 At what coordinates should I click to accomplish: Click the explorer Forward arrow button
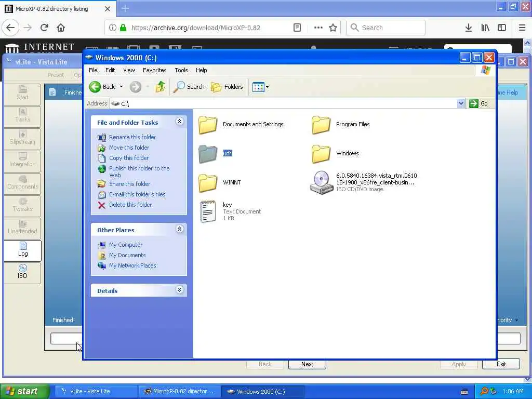point(136,87)
